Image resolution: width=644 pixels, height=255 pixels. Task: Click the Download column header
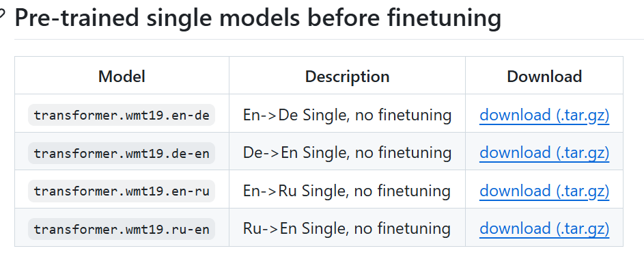(x=544, y=77)
